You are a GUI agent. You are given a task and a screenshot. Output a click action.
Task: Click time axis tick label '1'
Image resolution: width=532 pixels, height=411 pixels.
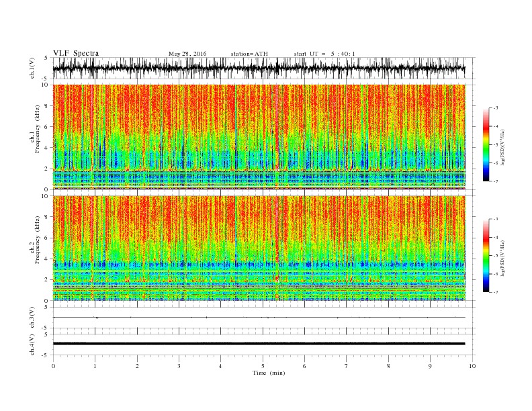pos(95,366)
